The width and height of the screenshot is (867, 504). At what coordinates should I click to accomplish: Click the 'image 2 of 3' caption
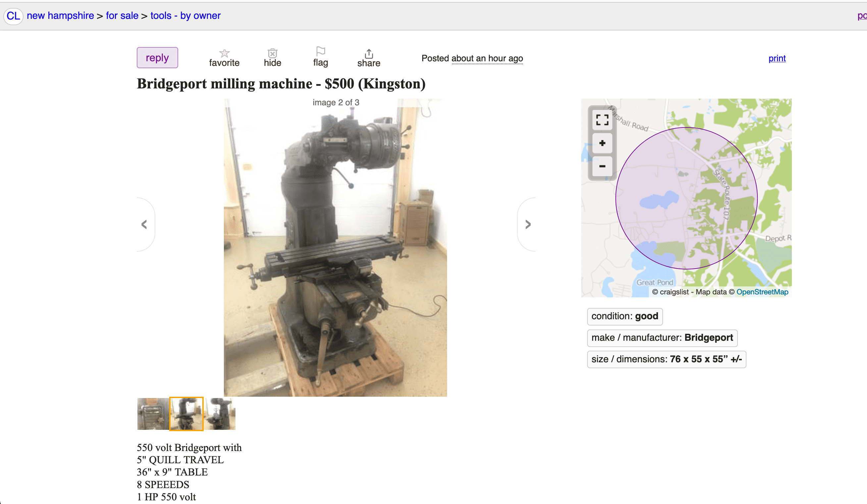pyautogui.click(x=336, y=103)
